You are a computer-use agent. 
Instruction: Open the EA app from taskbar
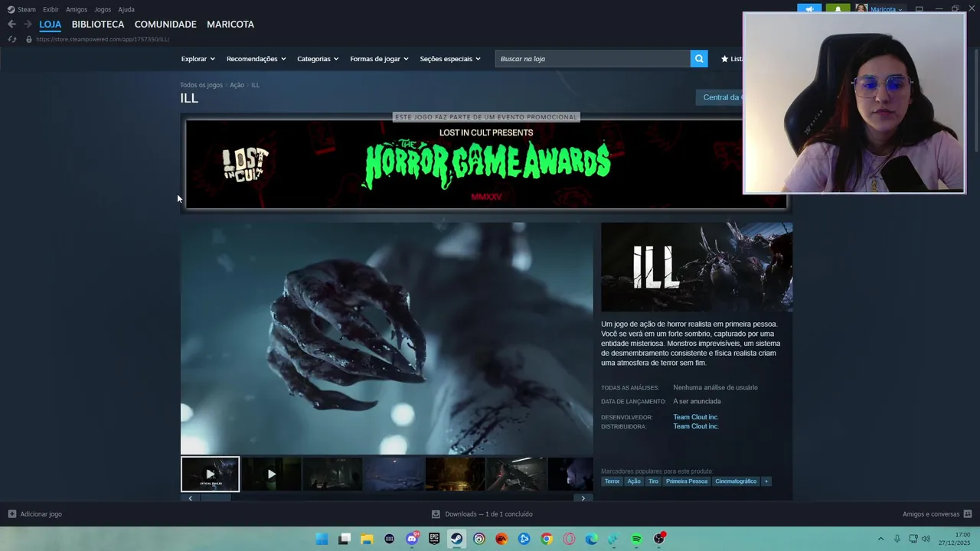point(501,539)
